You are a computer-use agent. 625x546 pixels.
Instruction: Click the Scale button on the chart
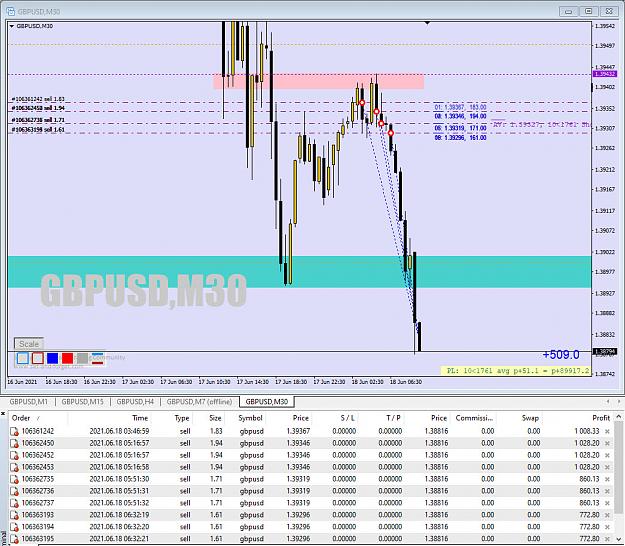29,344
